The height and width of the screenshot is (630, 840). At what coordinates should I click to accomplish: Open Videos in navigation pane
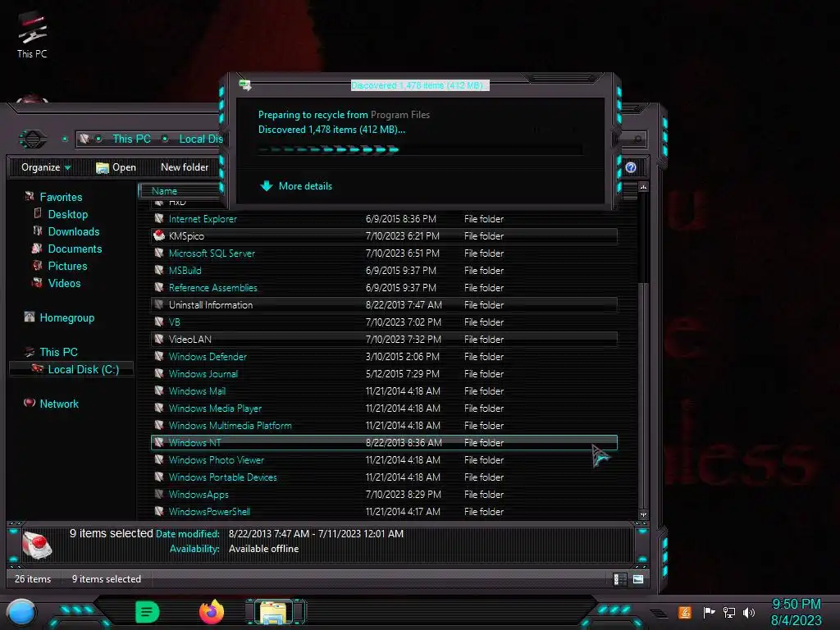[64, 283]
